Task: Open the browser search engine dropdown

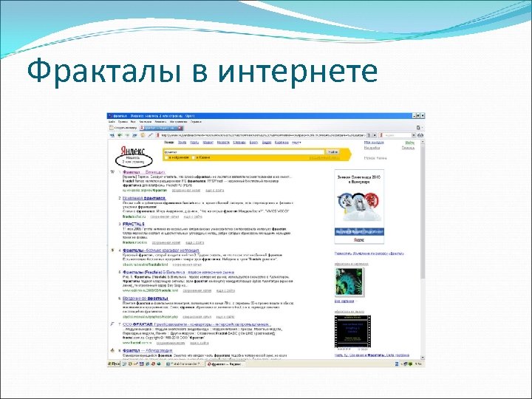Action: (413, 135)
